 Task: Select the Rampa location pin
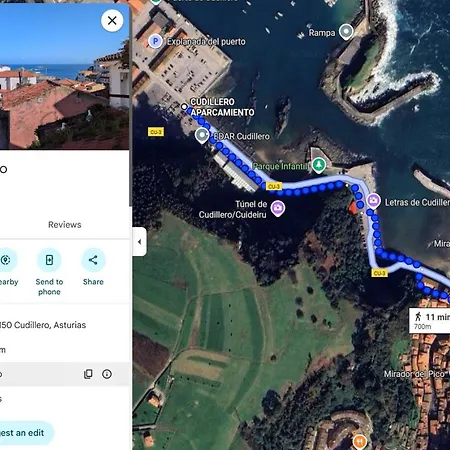(x=346, y=32)
